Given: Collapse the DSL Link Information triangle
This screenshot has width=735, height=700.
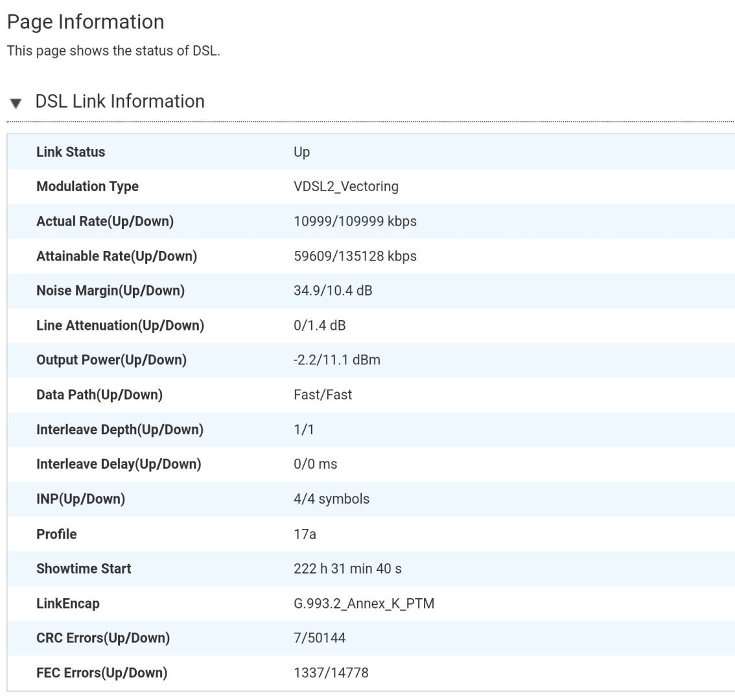Looking at the screenshot, I should [16, 103].
